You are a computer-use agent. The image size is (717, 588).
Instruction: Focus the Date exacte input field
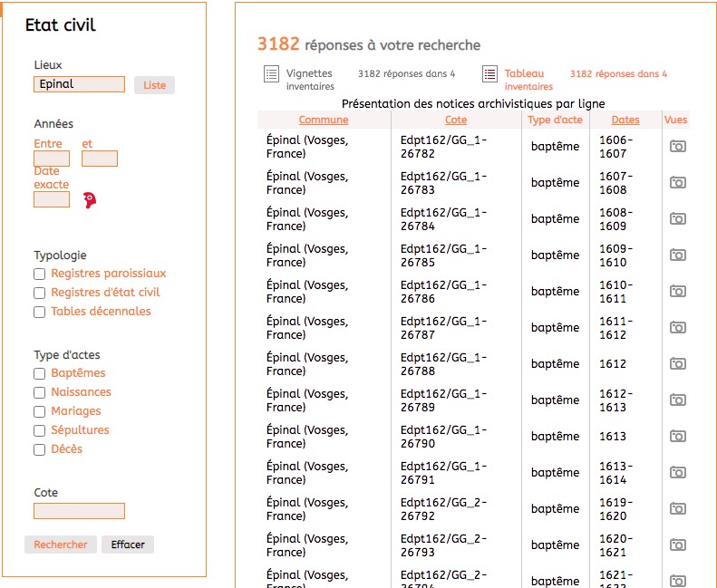(52, 199)
